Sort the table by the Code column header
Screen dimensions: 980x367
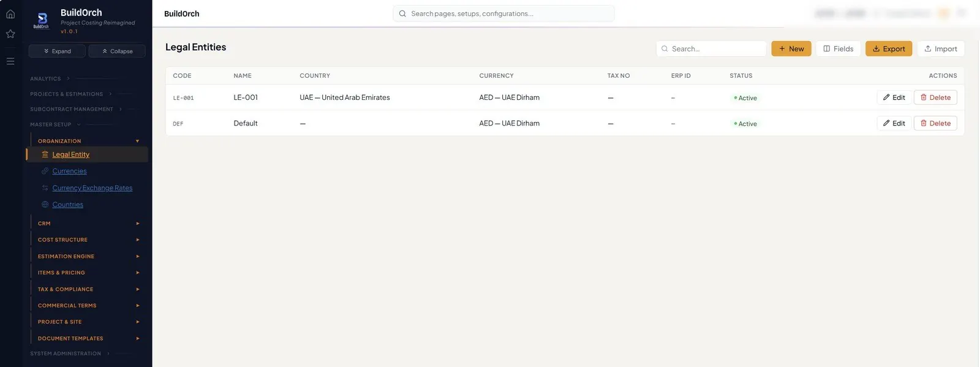pyautogui.click(x=182, y=76)
